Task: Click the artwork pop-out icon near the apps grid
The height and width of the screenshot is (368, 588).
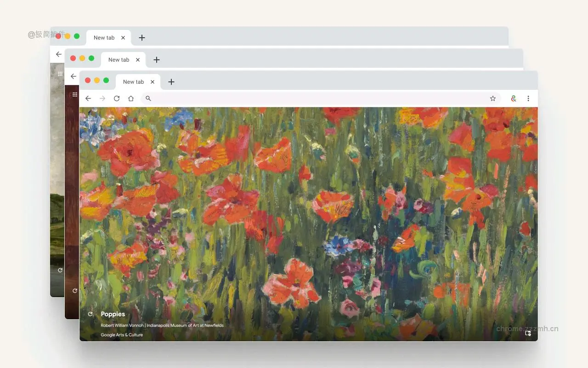Action: click(111, 117)
